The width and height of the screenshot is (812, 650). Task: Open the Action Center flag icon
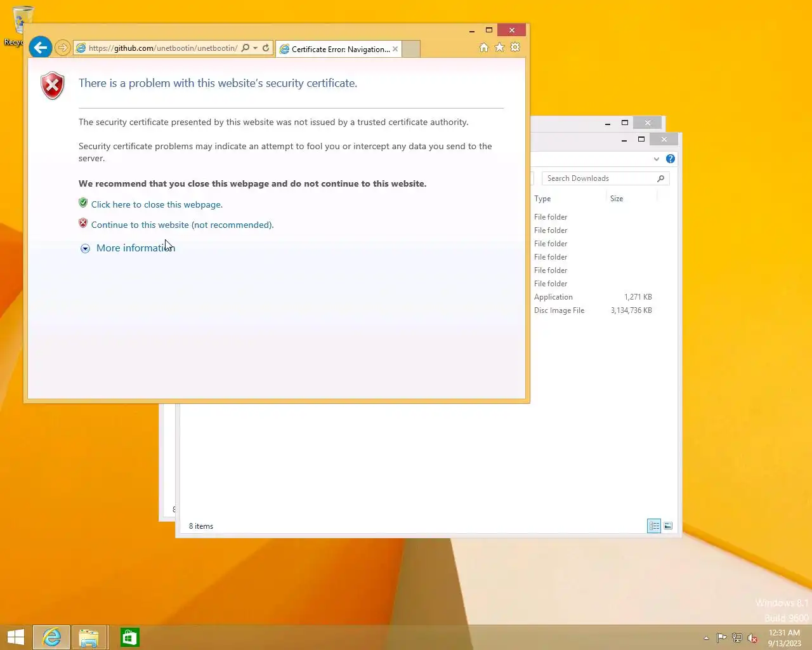(721, 638)
